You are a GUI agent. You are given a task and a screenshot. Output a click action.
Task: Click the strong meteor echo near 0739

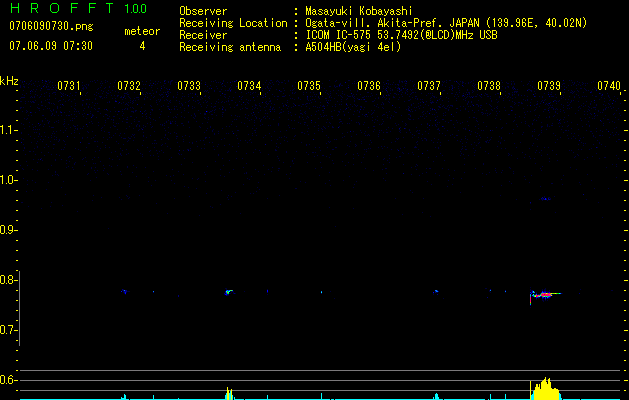[x=545, y=295]
